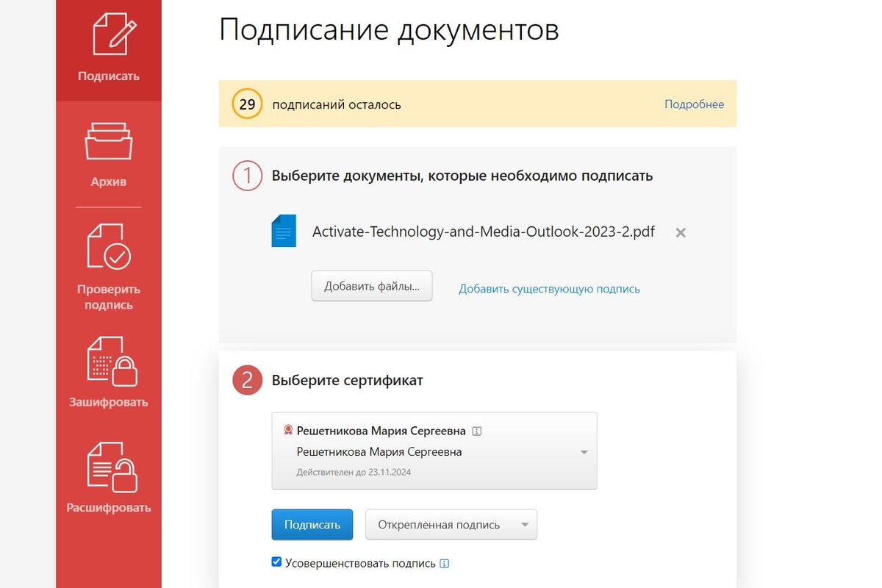Click the Добавить файлы... button

(372, 286)
